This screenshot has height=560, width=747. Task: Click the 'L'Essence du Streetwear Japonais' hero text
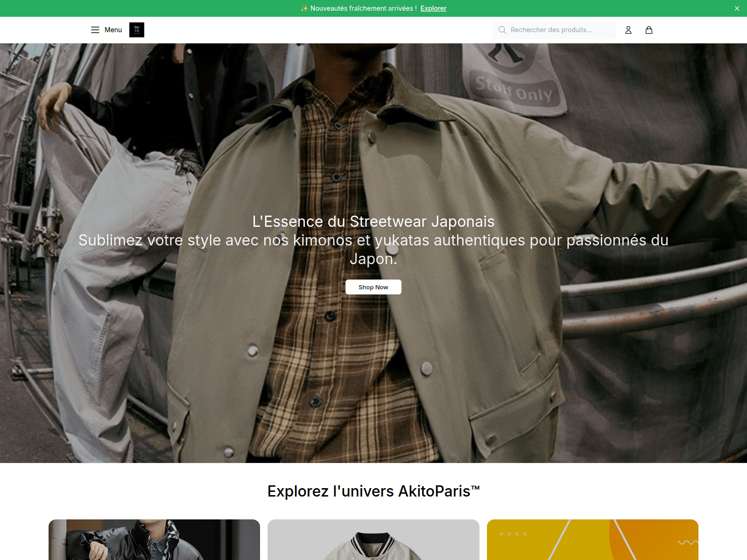[x=373, y=222]
